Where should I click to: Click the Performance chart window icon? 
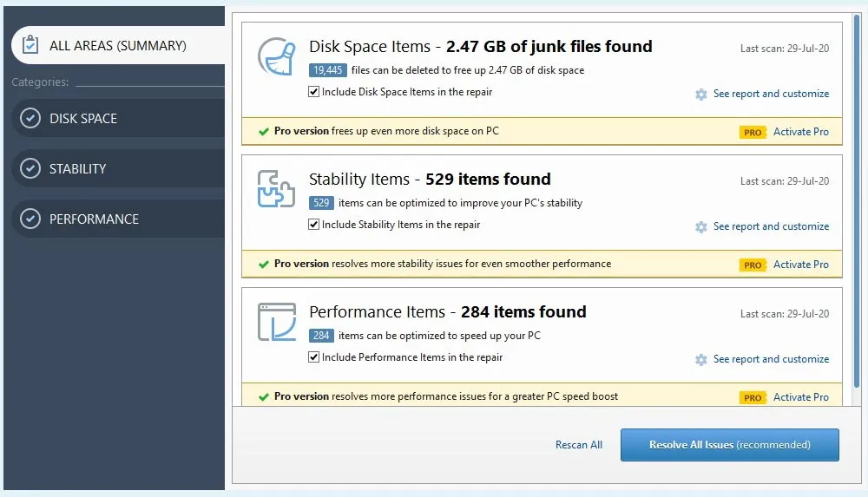click(x=277, y=322)
